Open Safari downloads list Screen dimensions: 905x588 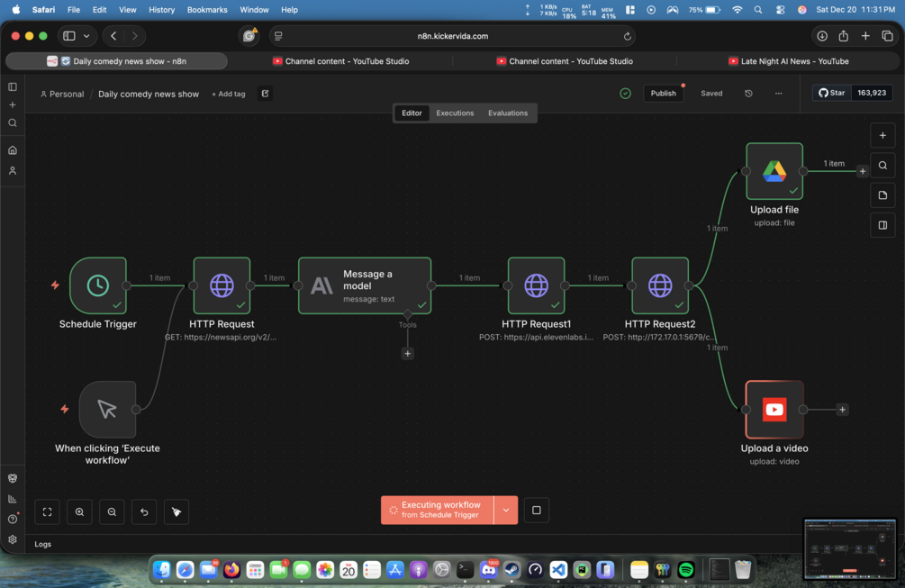(x=822, y=36)
